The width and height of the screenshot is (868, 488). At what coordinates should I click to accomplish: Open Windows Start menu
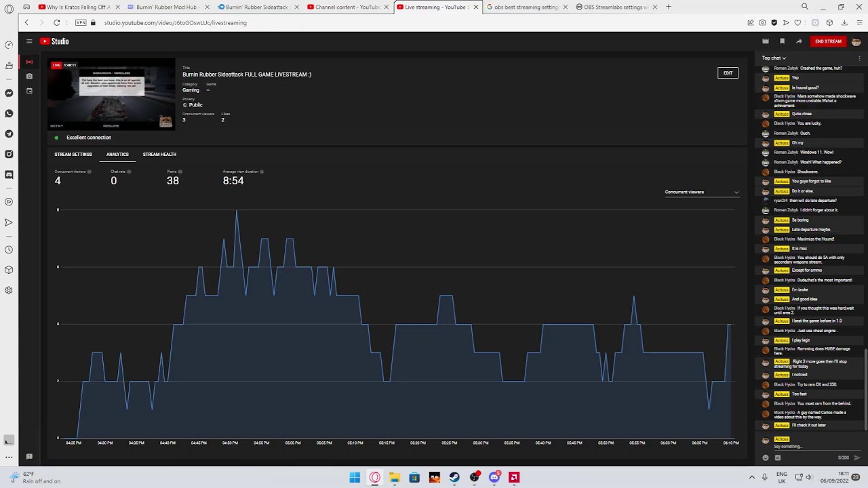coord(355,477)
